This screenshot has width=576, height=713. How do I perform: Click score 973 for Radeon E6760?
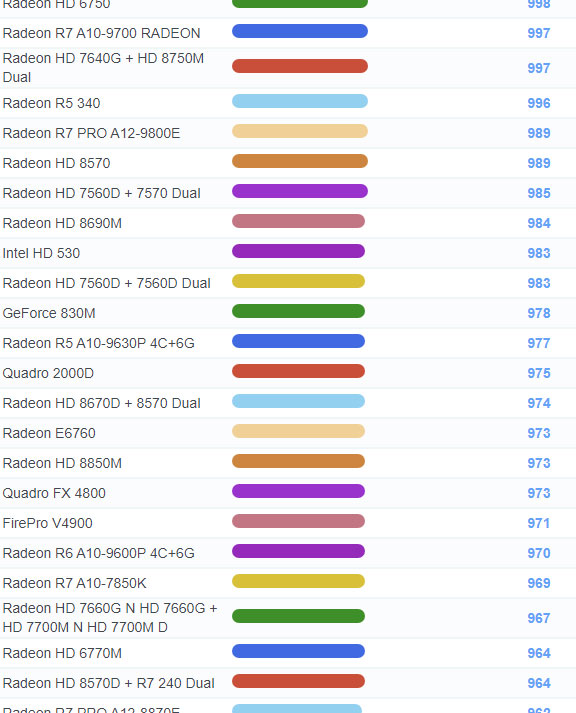(x=539, y=433)
